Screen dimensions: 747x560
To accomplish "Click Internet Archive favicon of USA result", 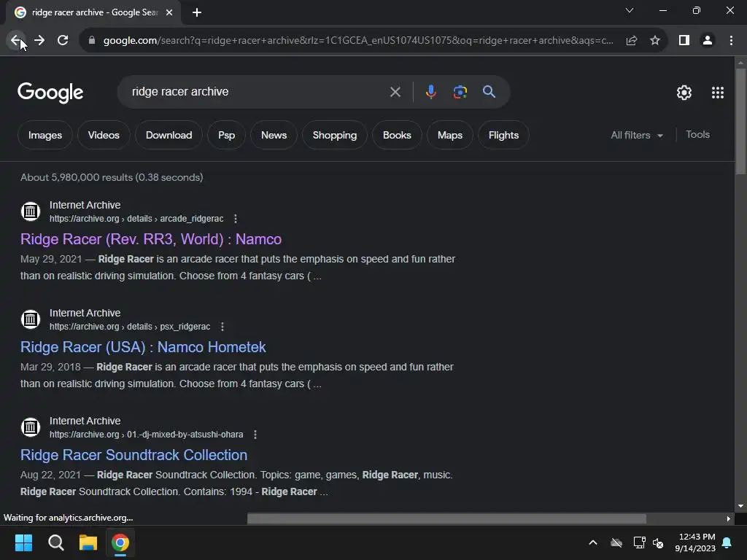I will (31, 319).
